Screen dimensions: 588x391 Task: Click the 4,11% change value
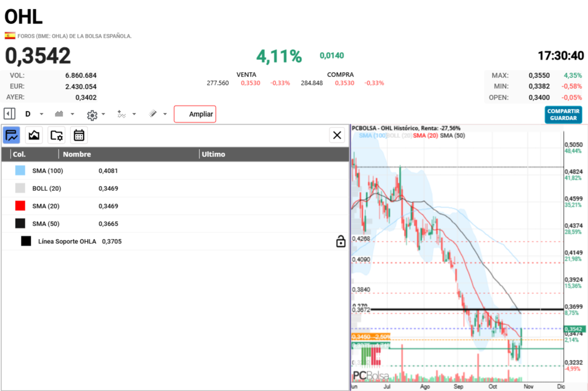(x=279, y=56)
